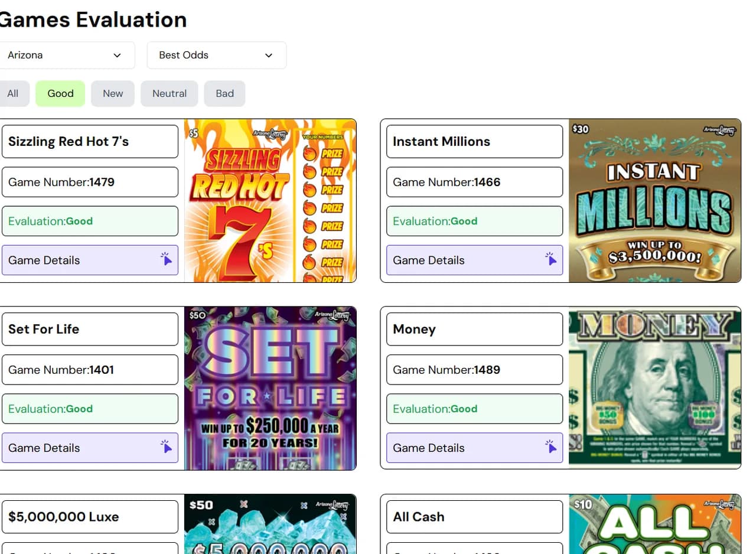Click cursor icon in Instant Millions Game Details
Viewport: 756px width, 554px height.
(x=551, y=260)
